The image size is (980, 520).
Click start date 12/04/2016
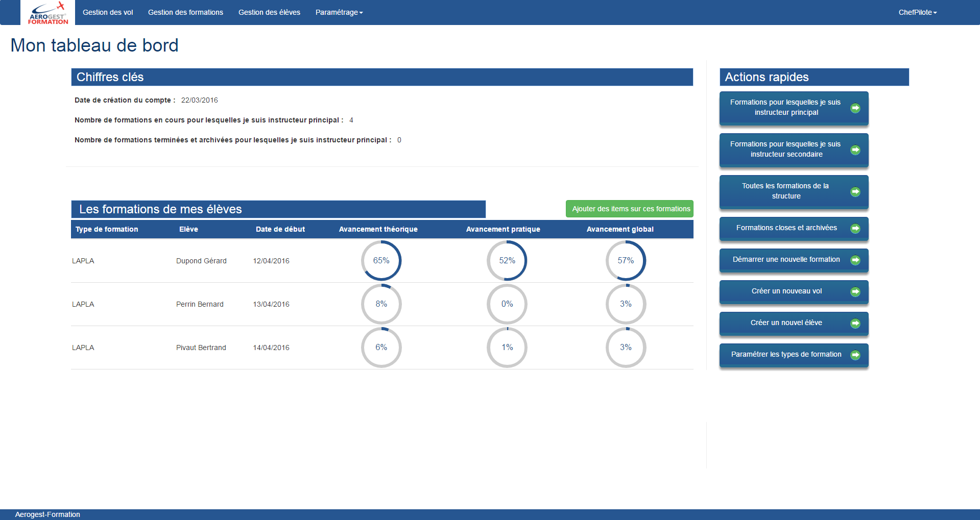pyautogui.click(x=271, y=261)
